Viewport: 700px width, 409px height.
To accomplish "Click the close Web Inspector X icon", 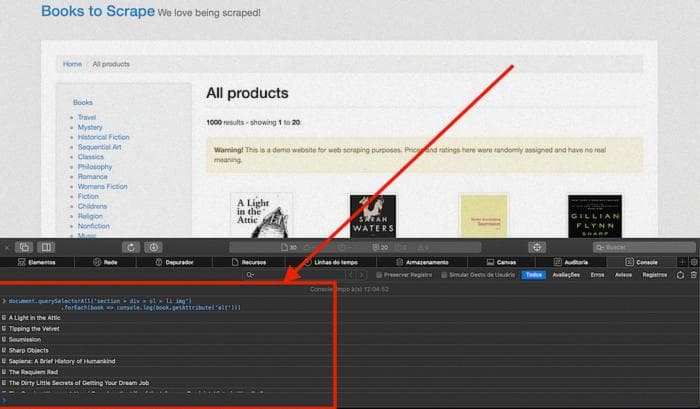I will click(x=6, y=247).
